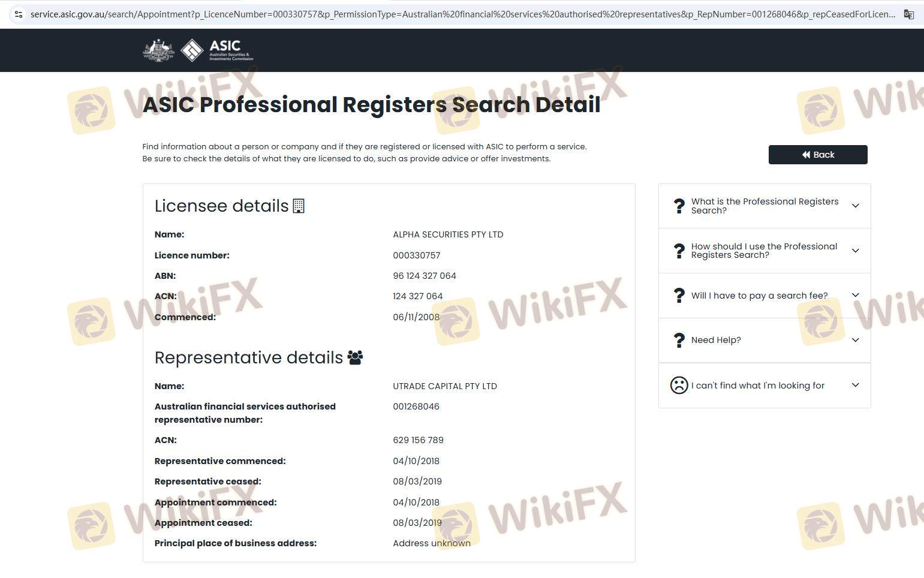Click the translate page icon
This screenshot has height=578, width=924.
(908, 14)
